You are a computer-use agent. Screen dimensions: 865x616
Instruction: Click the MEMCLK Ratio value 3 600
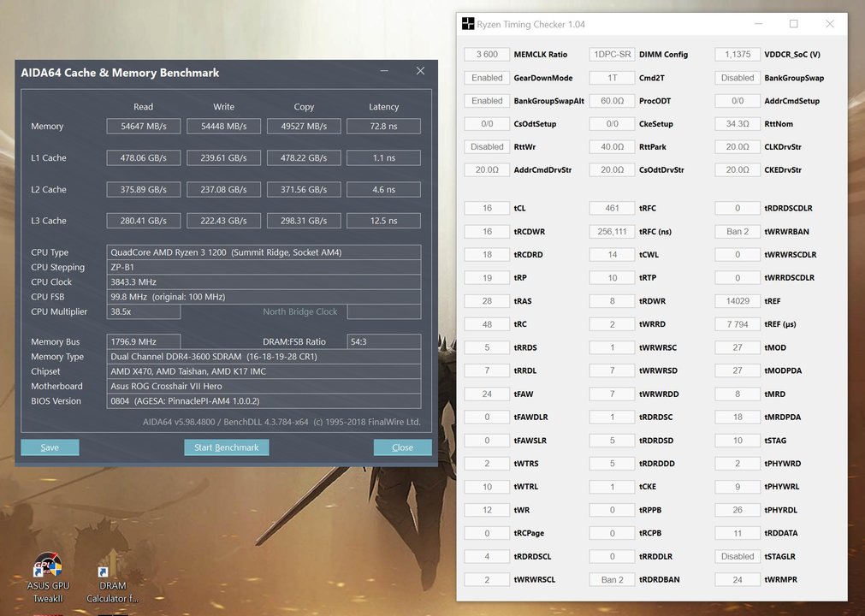[487, 55]
